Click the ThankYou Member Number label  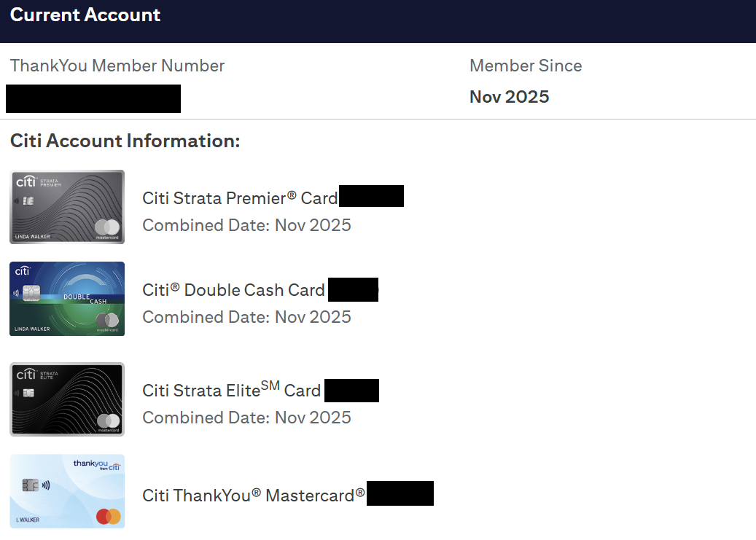click(117, 66)
